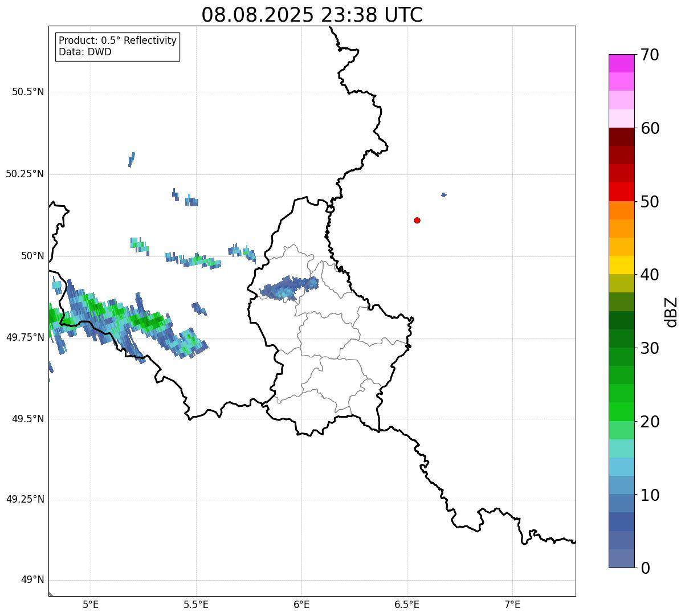
Task: Click the red radar site marker
Action: coord(417,220)
